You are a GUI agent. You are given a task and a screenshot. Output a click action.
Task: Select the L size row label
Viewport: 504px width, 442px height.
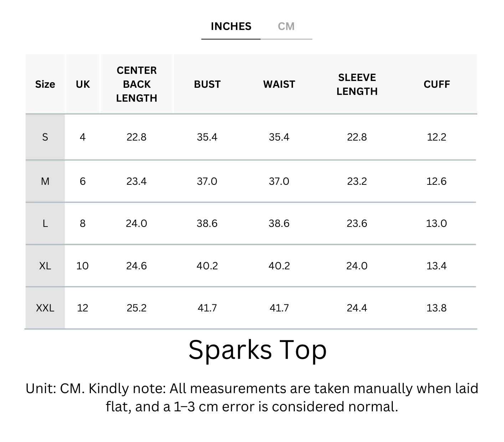coord(45,224)
